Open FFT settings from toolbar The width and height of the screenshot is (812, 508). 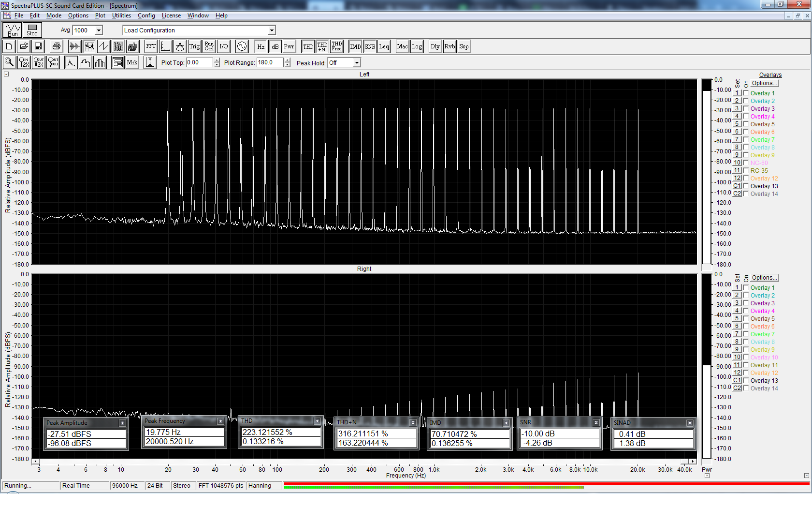click(x=151, y=46)
